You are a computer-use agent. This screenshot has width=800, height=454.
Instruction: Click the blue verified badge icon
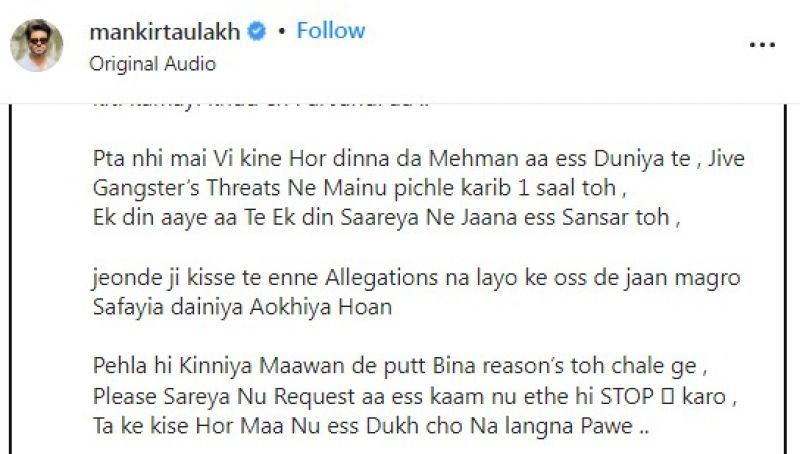pos(256,32)
